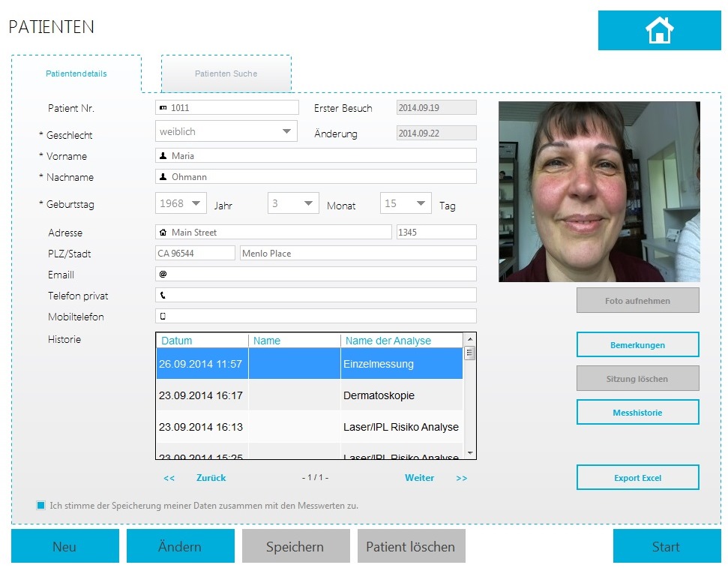Open the birth year (Jahr) dropdown

click(181, 203)
